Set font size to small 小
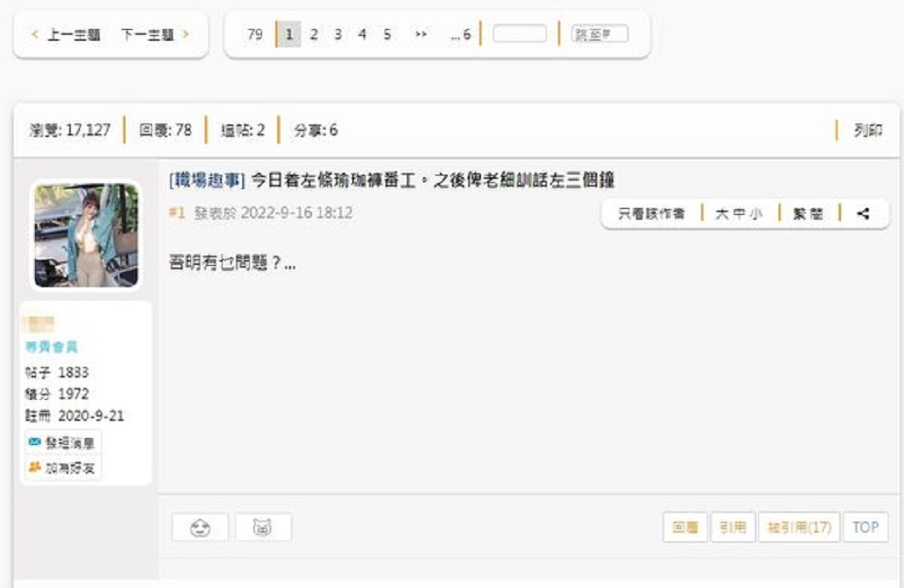Image resolution: width=904 pixels, height=588 pixels. pyautogui.click(x=756, y=214)
